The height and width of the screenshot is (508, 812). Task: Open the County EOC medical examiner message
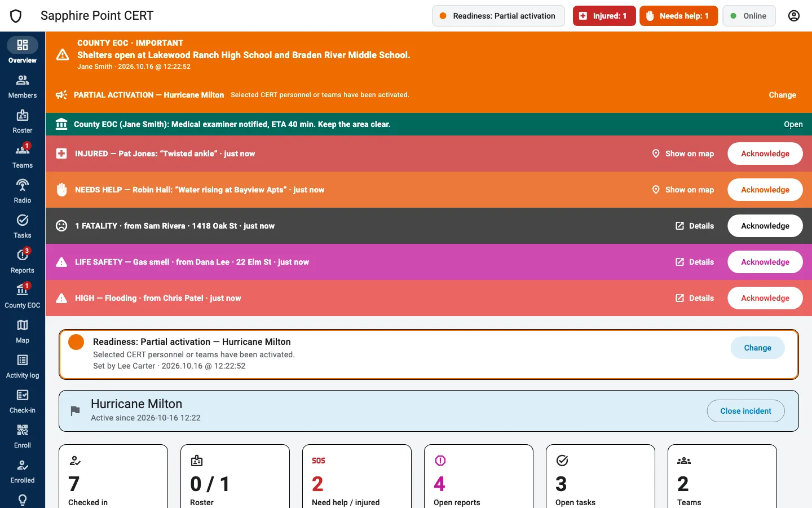(793, 124)
